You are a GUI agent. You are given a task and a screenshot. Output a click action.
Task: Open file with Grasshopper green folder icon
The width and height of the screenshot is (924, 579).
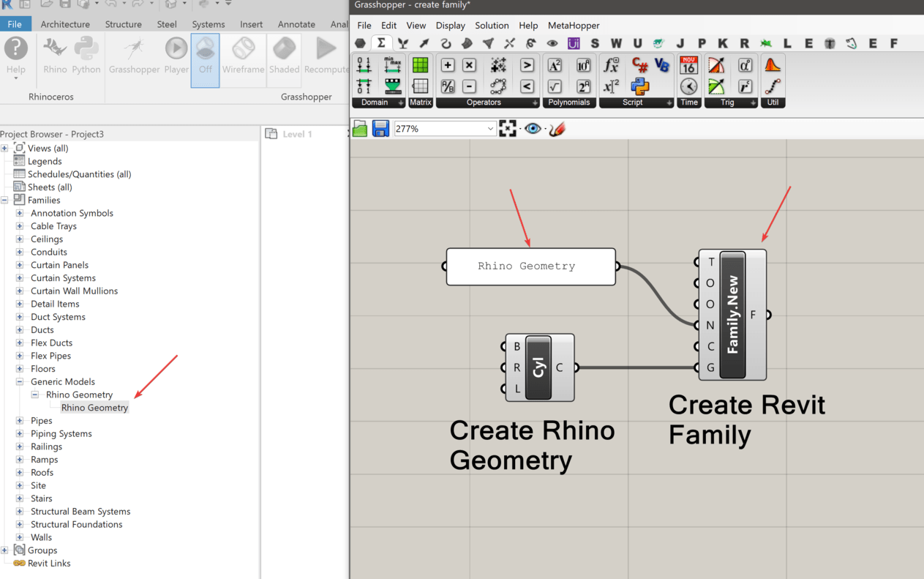click(x=360, y=129)
